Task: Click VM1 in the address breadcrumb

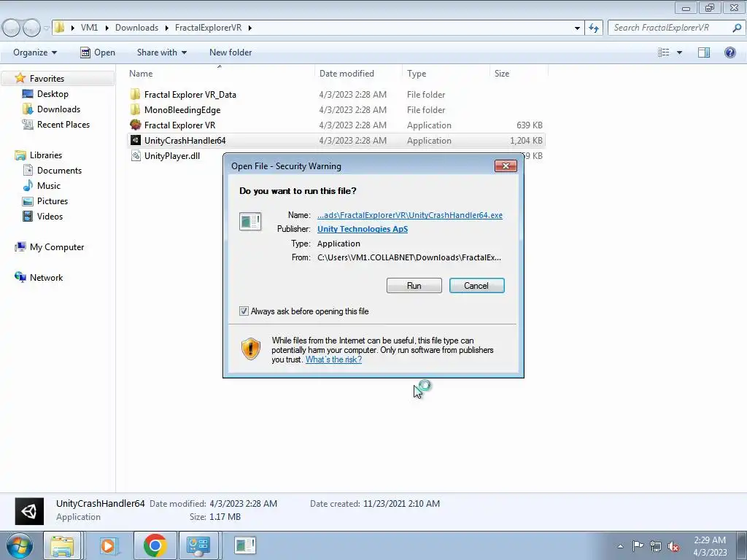Action: click(89, 28)
